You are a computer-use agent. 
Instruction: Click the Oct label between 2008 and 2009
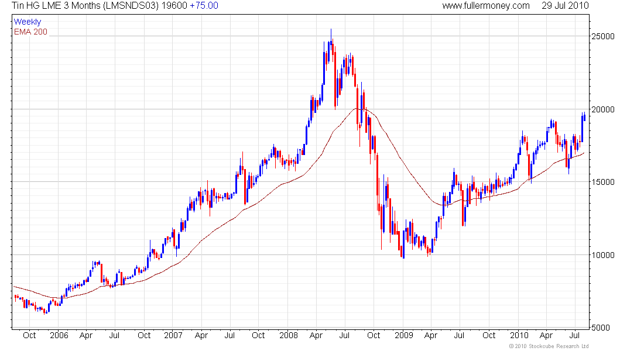pyautogui.click(x=374, y=335)
